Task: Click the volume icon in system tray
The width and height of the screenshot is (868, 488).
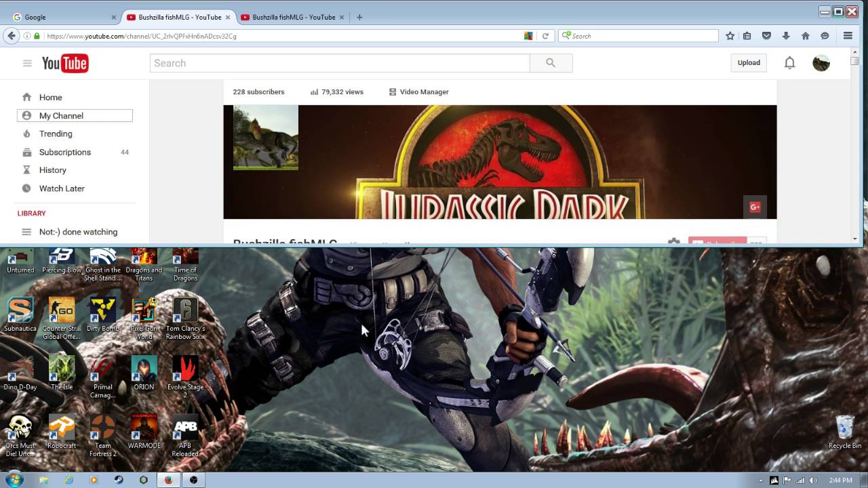Action: (814, 481)
